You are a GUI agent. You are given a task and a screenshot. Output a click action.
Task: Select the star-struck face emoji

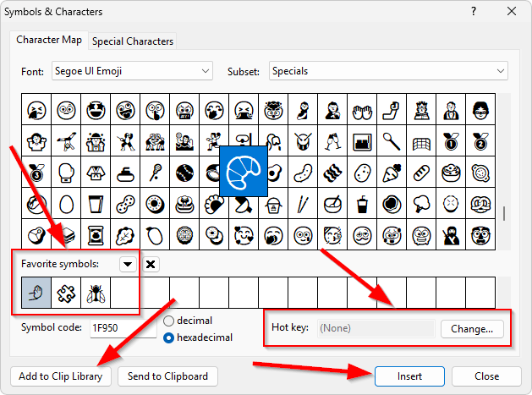tap(96, 110)
